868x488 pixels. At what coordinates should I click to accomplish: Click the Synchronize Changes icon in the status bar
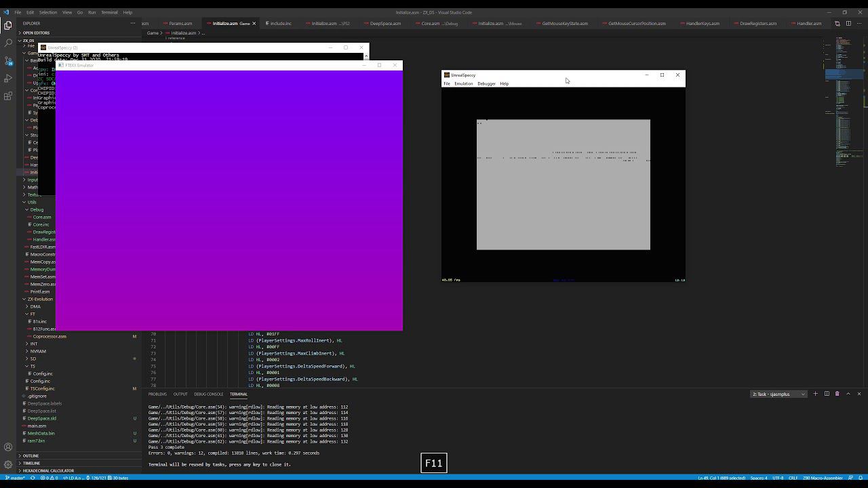[x=33, y=478]
